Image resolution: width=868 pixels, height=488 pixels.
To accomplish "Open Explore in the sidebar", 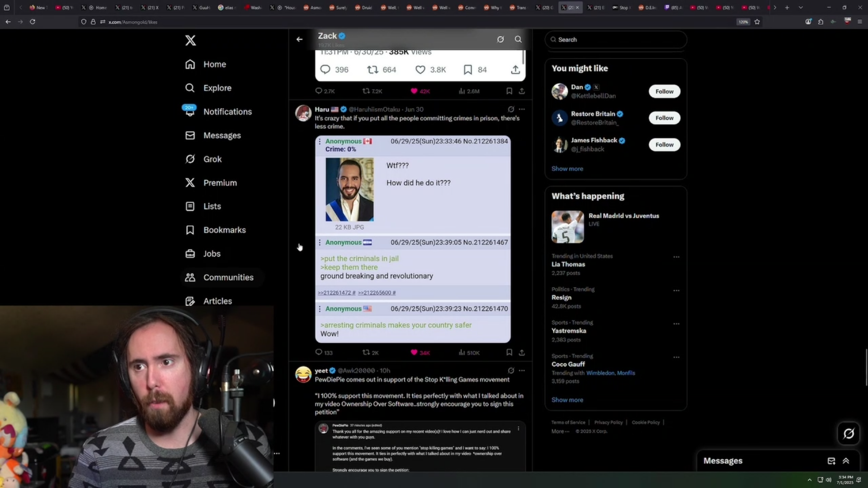I will [x=208, y=88].
